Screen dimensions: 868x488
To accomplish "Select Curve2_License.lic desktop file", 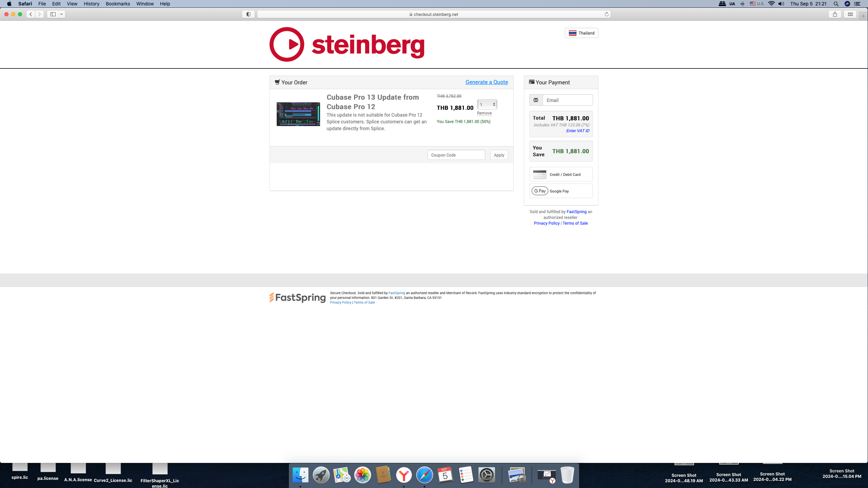I will 113,473.
